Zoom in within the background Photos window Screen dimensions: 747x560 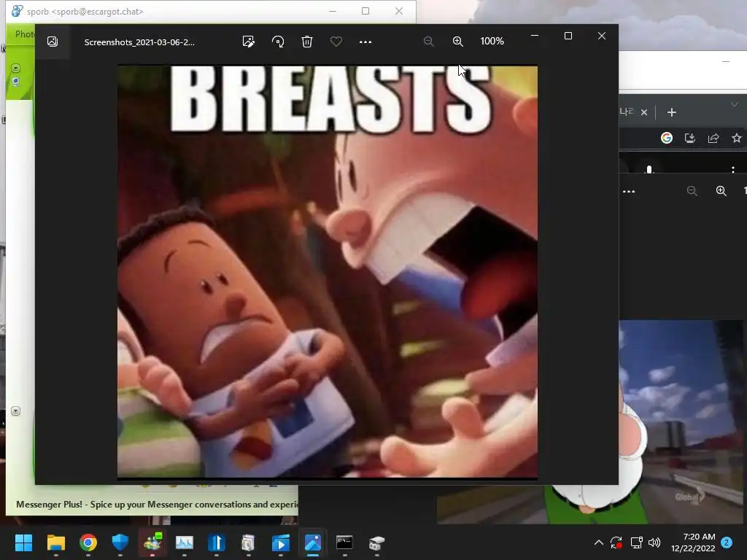coord(721,192)
